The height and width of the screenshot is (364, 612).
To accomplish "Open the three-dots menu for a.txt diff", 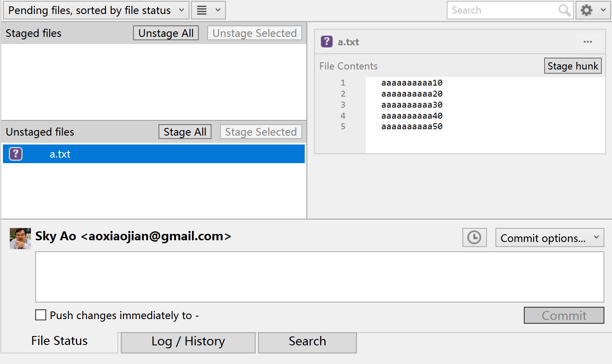I will (x=587, y=42).
